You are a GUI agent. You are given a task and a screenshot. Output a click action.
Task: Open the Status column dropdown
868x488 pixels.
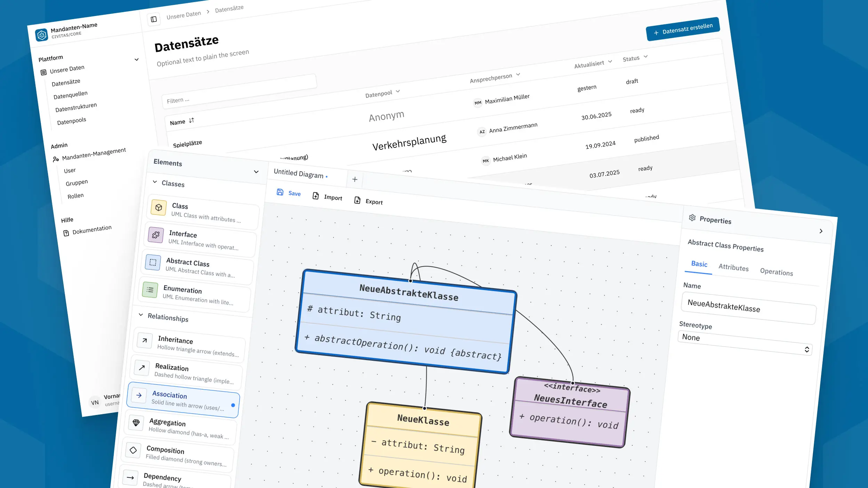(x=645, y=56)
